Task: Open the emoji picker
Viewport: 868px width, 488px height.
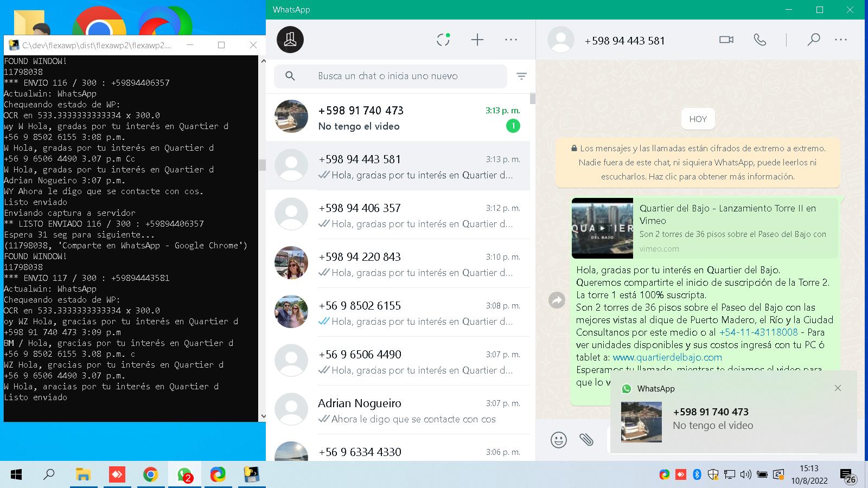Action: [559, 440]
